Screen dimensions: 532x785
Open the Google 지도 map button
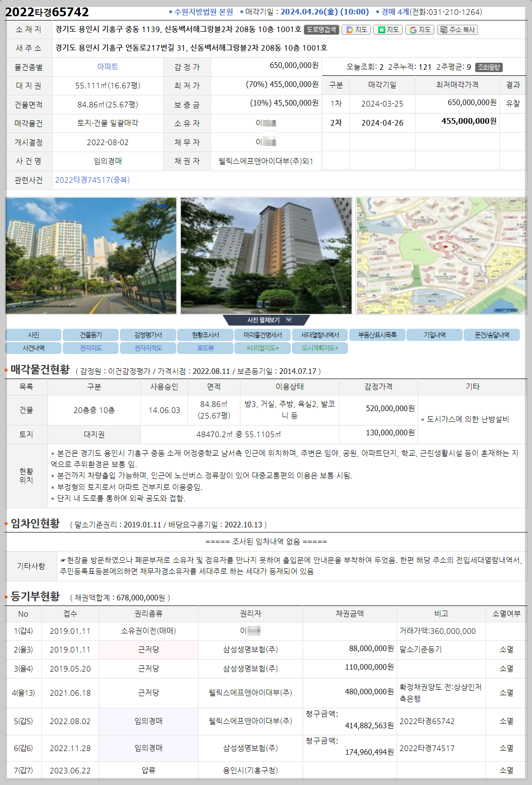point(419,30)
